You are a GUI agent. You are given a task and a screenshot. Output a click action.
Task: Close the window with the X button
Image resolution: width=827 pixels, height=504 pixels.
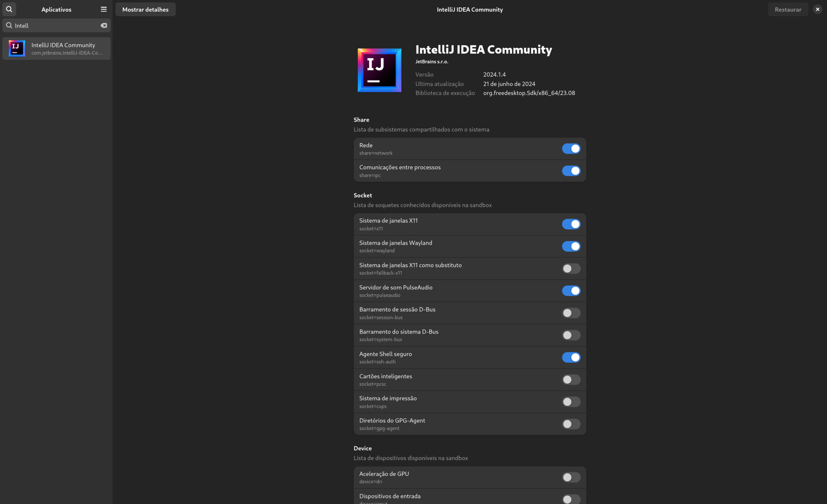coord(818,9)
